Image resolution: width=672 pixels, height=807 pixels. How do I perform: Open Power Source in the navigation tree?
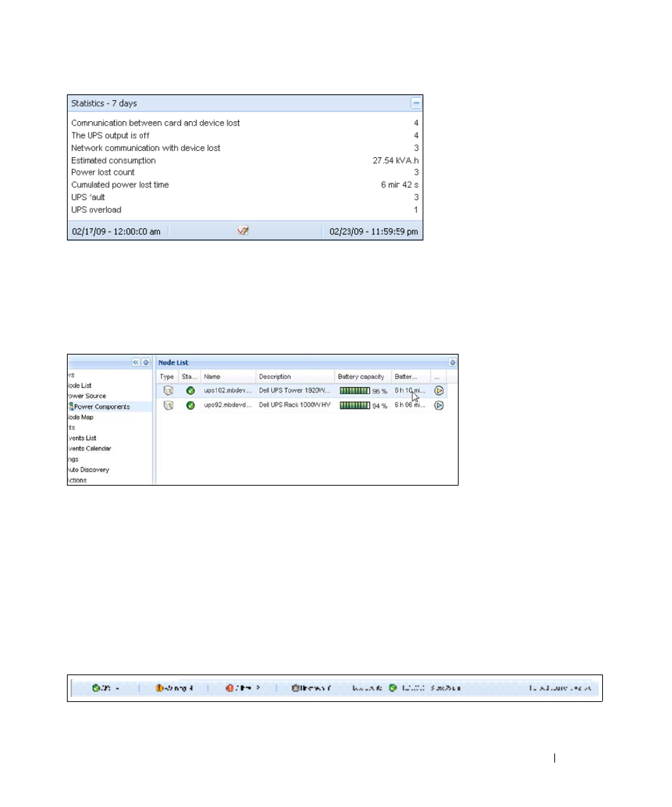coord(87,396)
